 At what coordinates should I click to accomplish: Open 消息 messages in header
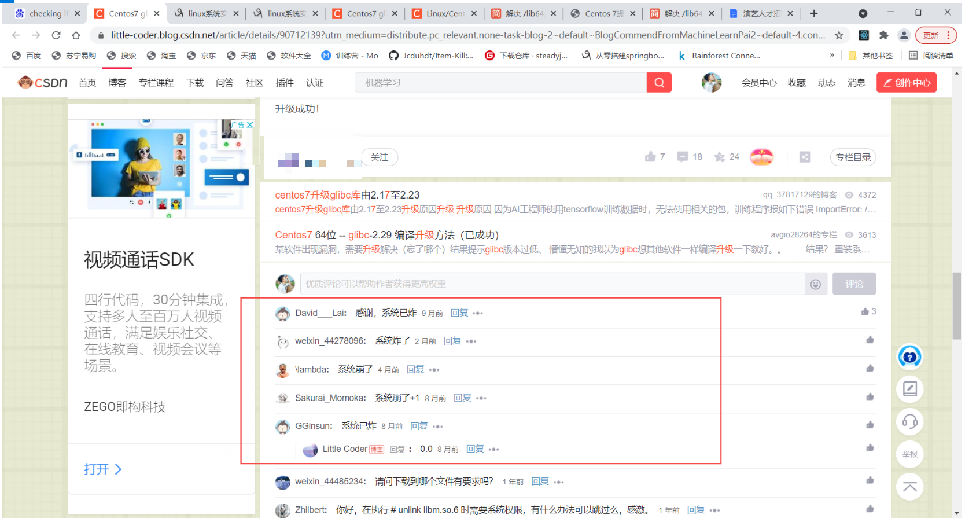click(856, 83)
